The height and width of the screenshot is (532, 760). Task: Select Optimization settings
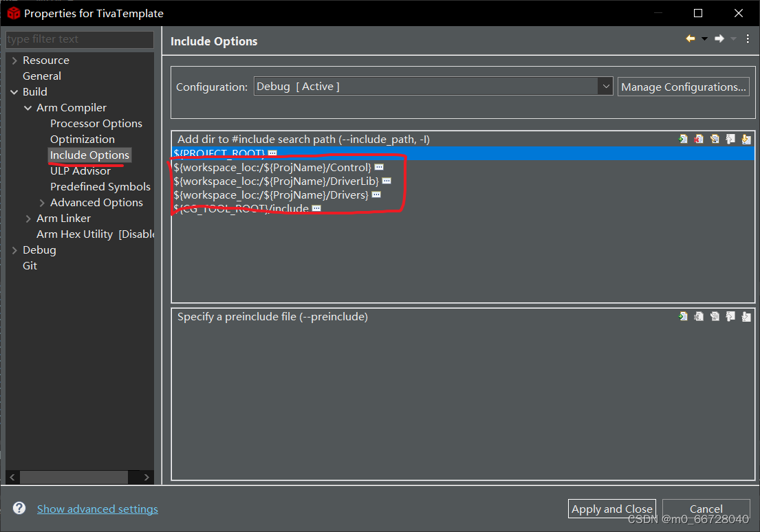click(x=83, y=139)
